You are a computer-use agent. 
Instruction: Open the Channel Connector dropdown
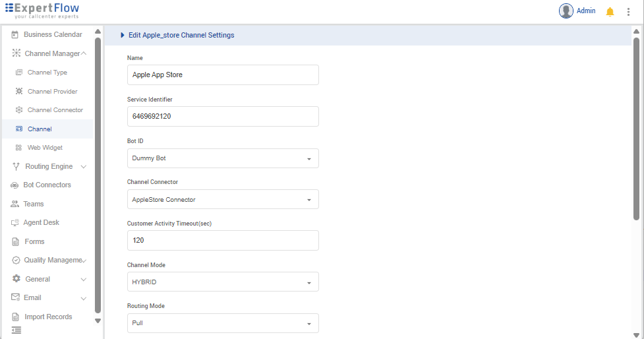[223, 199]
